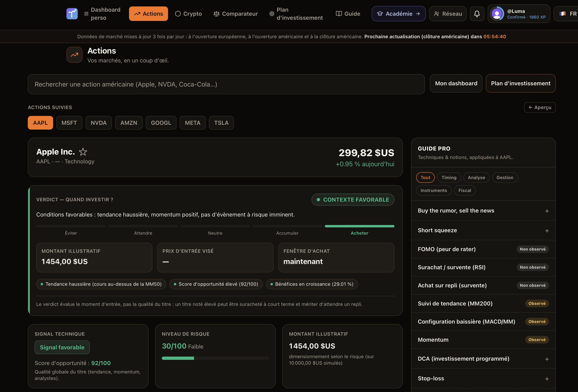Click the Actions section trend icon
578x392 pixels.
74,55
